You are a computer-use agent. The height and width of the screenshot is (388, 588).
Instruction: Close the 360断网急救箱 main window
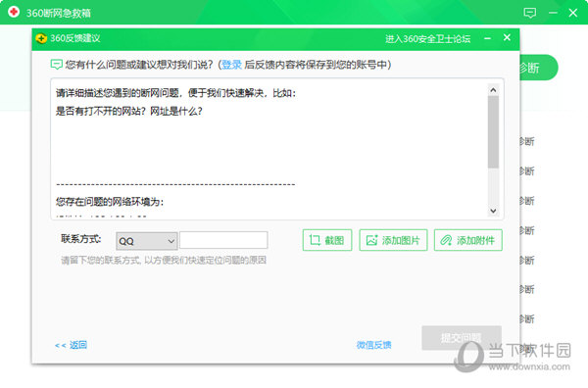tap(573, 13)
